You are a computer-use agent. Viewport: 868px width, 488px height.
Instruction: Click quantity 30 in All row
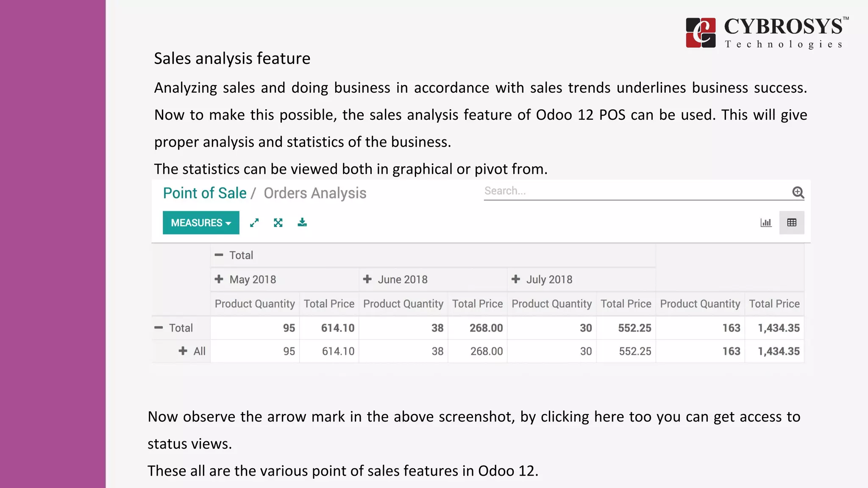click(586, 351)
